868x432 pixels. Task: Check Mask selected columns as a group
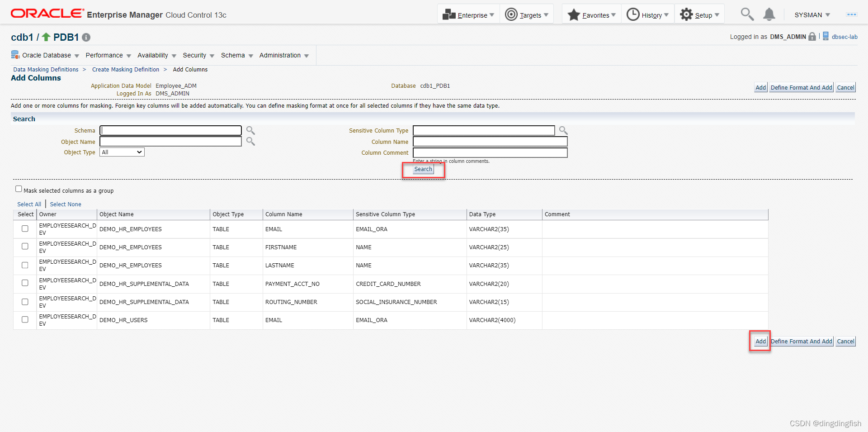pos(19,189)
